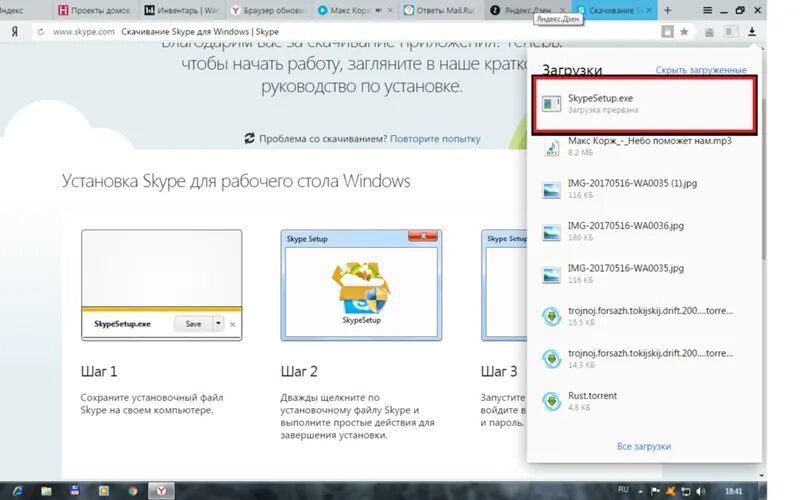Image resolution: width=800 pixels, height=500 pixels.
Task: Switch to the Ответы Mail.Ru tab
Action: click(439, 10)
